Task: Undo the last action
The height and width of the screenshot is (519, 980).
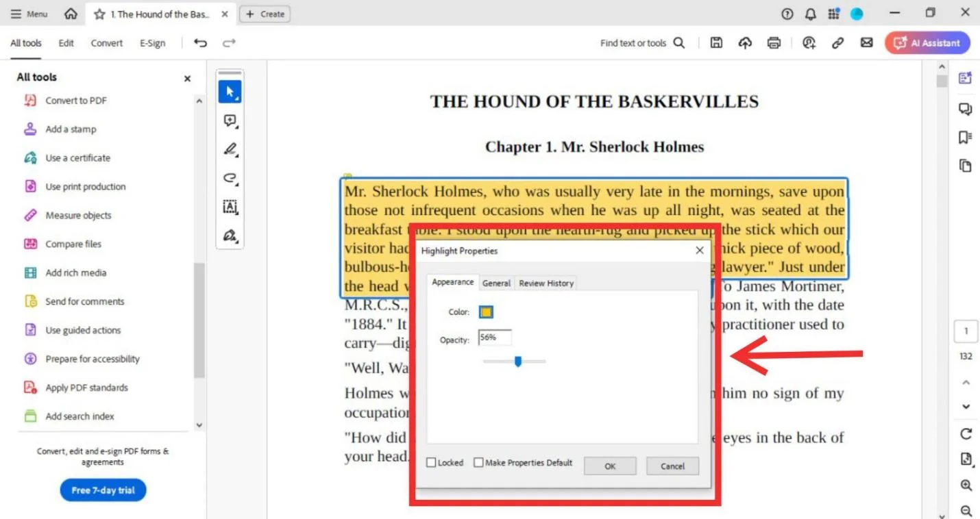Action: pos(200,43)
